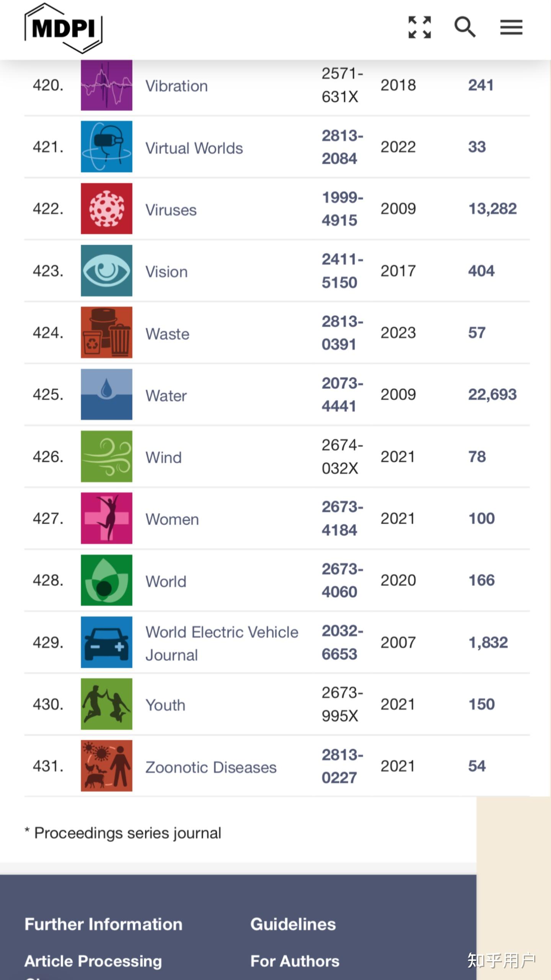551x980 pixels.
Task: Open the Viruses journal cover icon
Action: click(106, 209)
